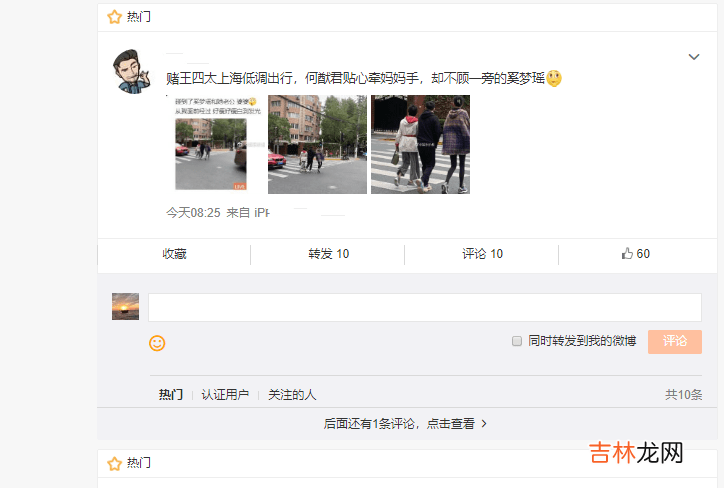Click the emoji face ending the post text
724x488 pixels.
(554, 78)
